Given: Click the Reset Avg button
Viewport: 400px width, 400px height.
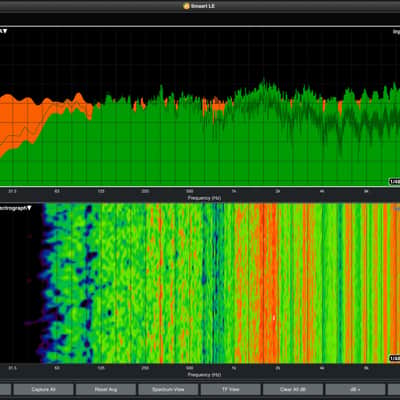Looking at the screenshot, I should (106, 389).
